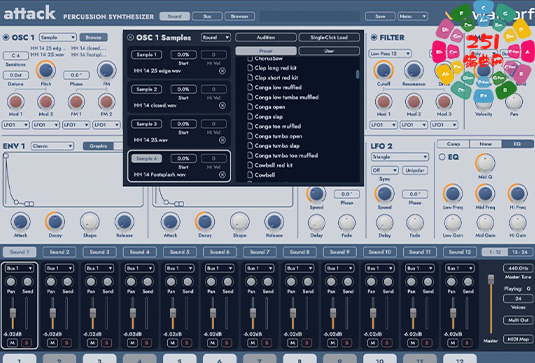Open the Browser tab
Image resolution: width=535 pixels, height=363 pixels.
(x=240, y=16)
